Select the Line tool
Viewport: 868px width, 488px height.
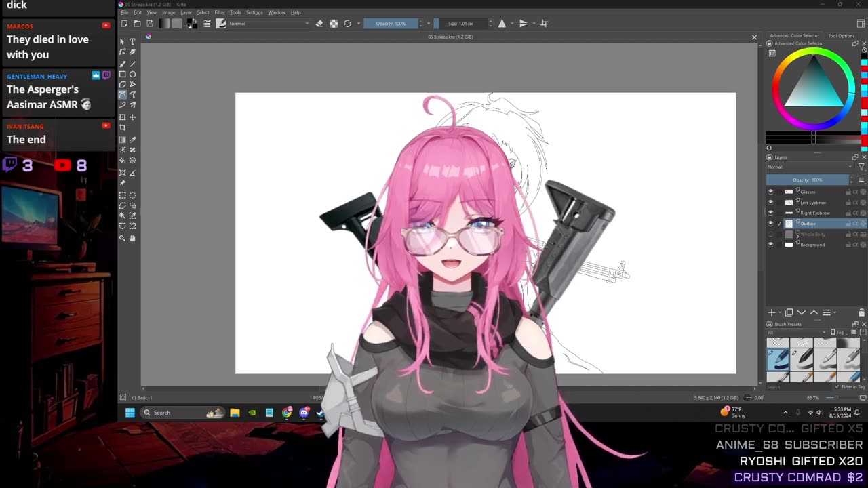pyautogui.click(x=132, y=63)
